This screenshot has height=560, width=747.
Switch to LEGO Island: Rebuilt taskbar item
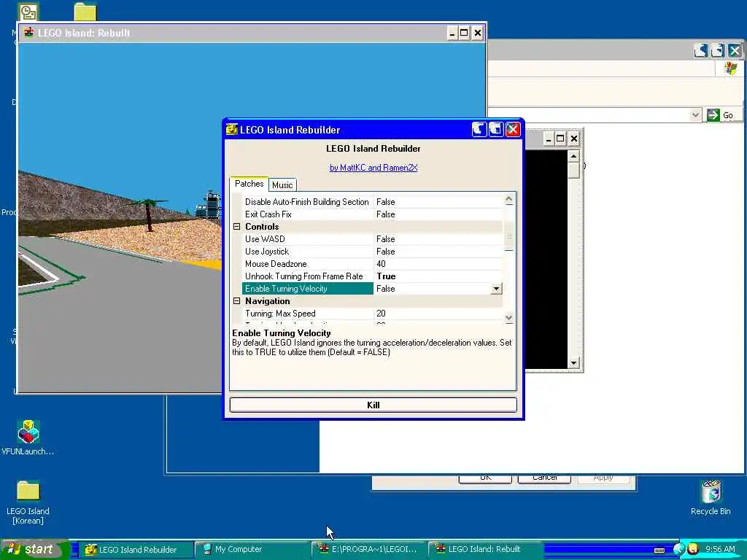(x=485, y=550)
